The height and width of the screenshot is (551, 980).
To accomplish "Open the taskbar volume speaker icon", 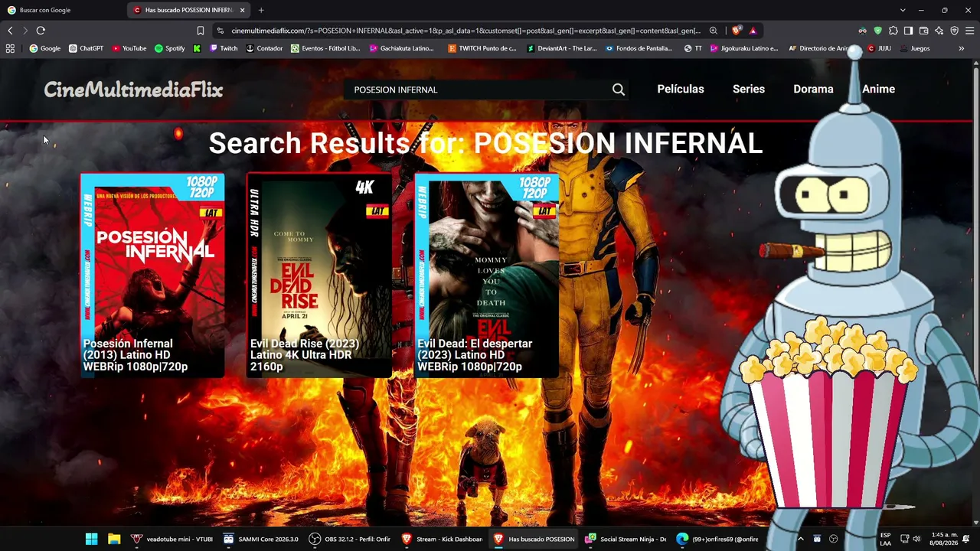I will 916,539.
